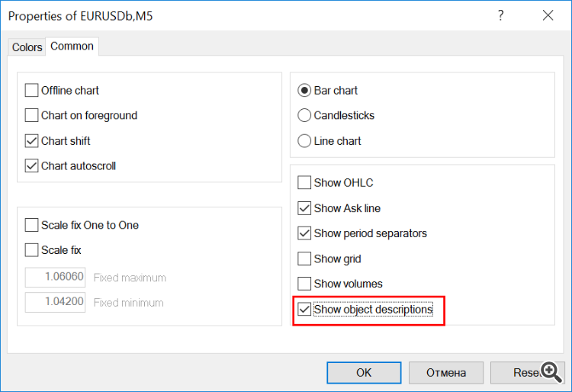Close the Properties dialog window
This screenshot has width=572, height=392.
tap(548, 15)
